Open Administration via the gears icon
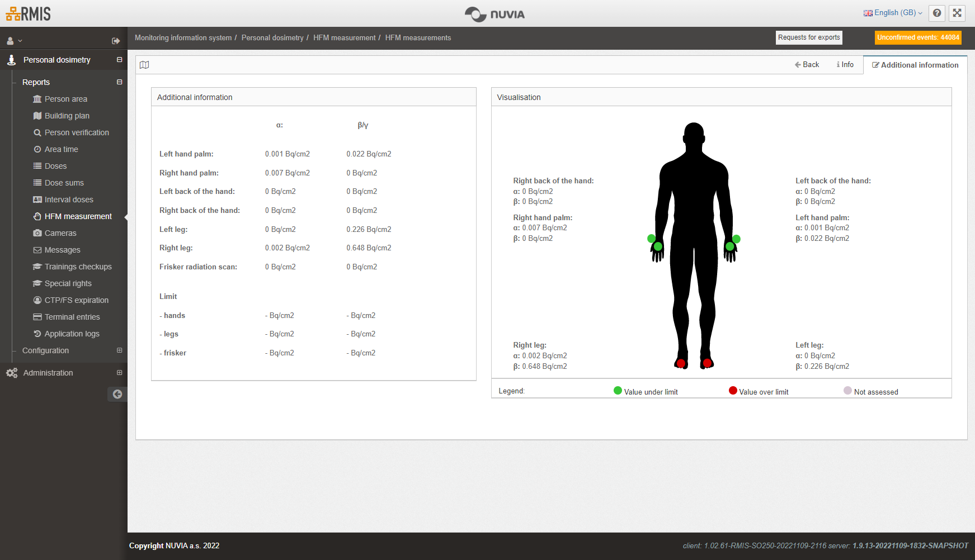 [12, 373]
